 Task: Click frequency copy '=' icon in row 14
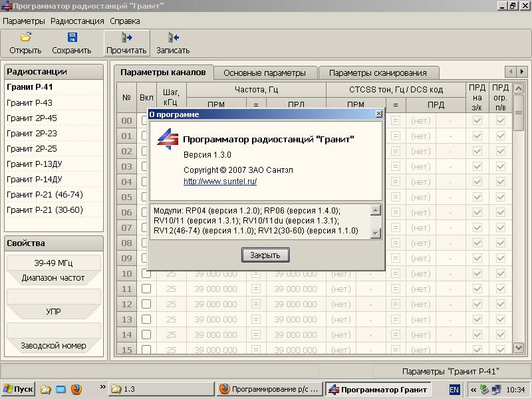tap(256, 334)
